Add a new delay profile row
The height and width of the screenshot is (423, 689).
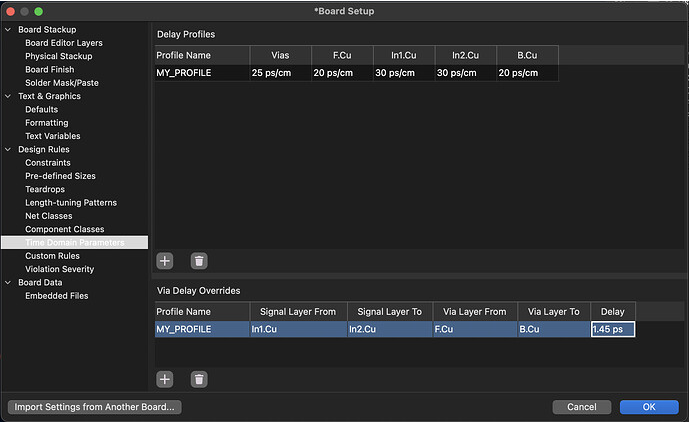coord(165,260)
